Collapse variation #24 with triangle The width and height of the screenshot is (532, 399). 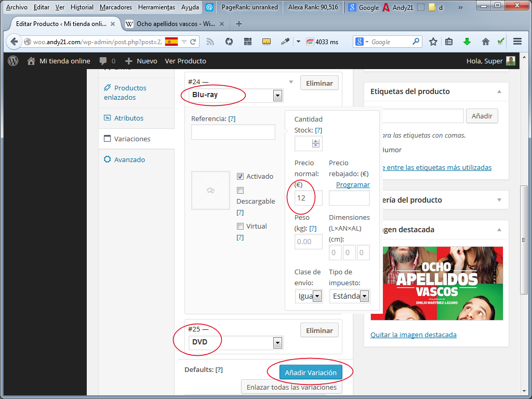click(291, 82)
